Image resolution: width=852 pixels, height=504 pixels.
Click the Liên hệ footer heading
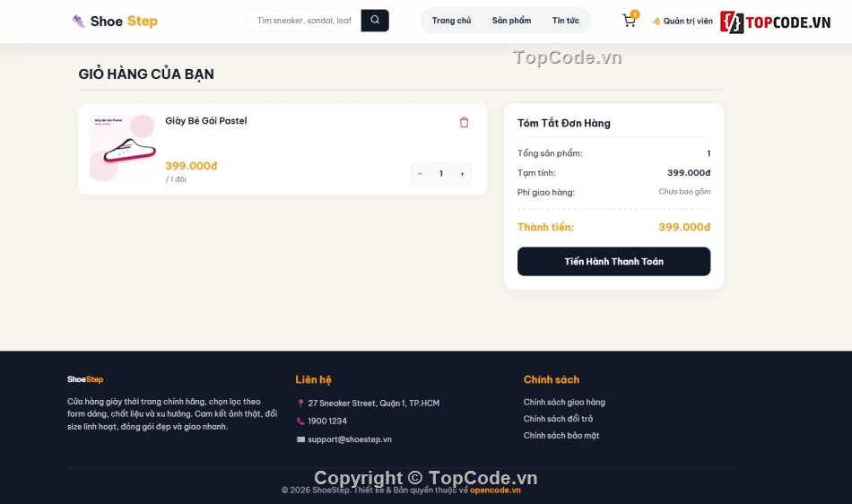(x=313, y=379)
